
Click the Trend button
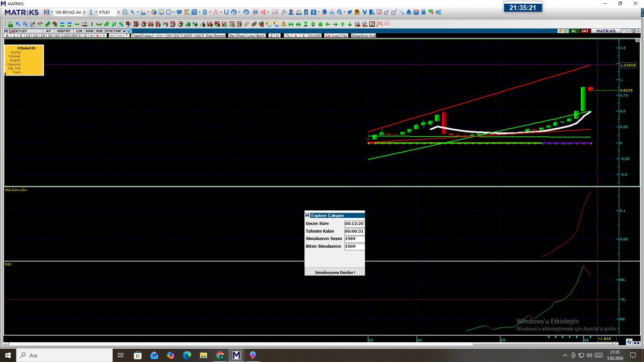tap(136, 35)
